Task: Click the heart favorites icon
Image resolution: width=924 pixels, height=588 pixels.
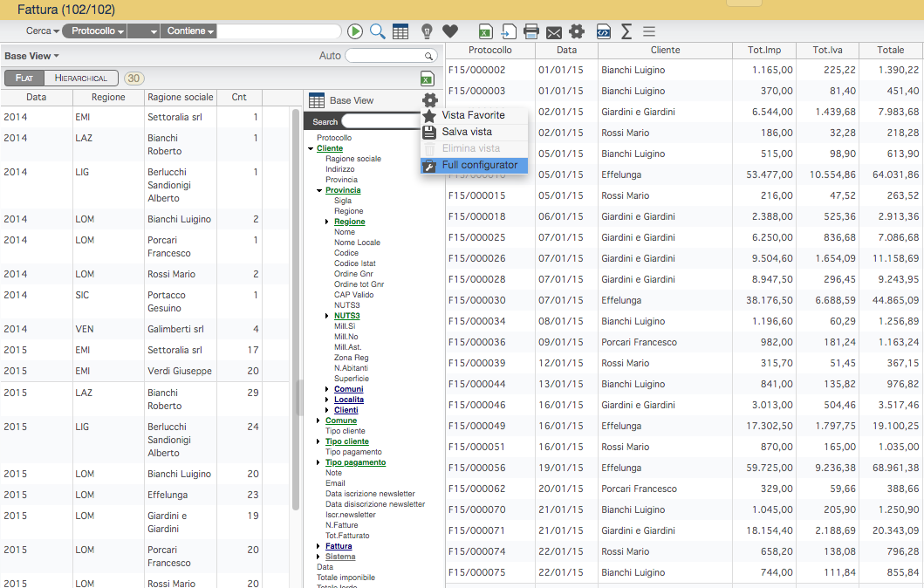Action: coord(450,31)
